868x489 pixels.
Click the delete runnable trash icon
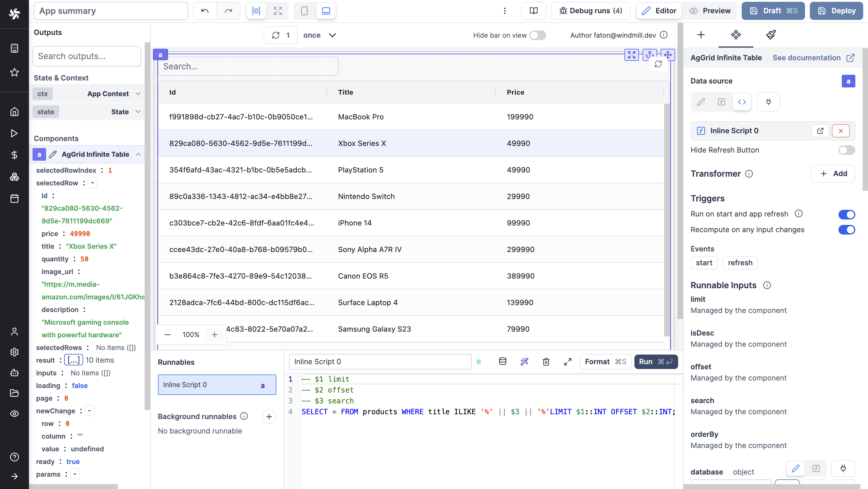[x=546, y=361]
